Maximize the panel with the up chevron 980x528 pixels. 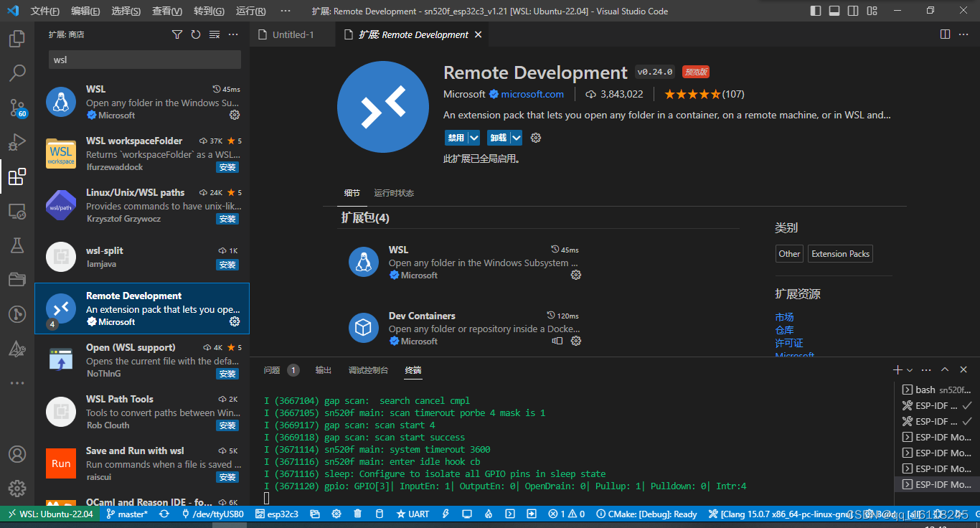pos(945,370)
